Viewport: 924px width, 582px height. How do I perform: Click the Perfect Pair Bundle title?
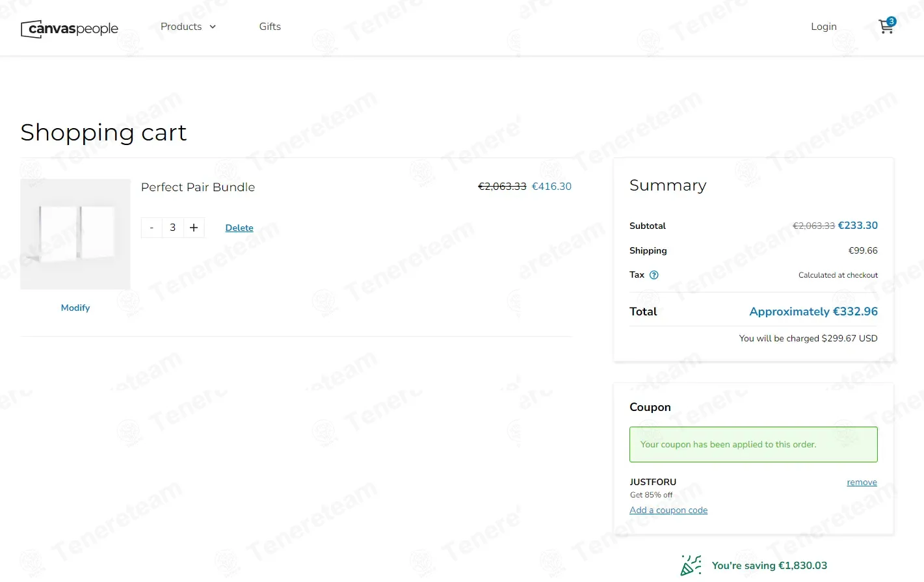tap(198, 187)
